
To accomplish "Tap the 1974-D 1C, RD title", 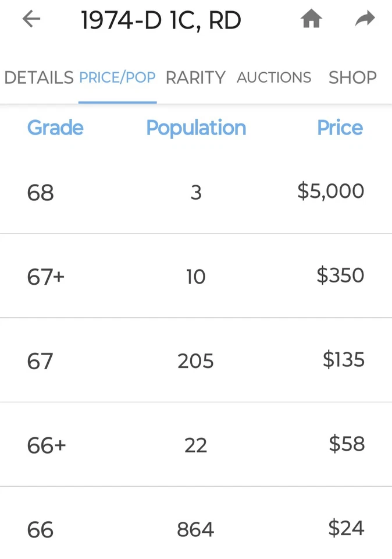I will 161,21.
